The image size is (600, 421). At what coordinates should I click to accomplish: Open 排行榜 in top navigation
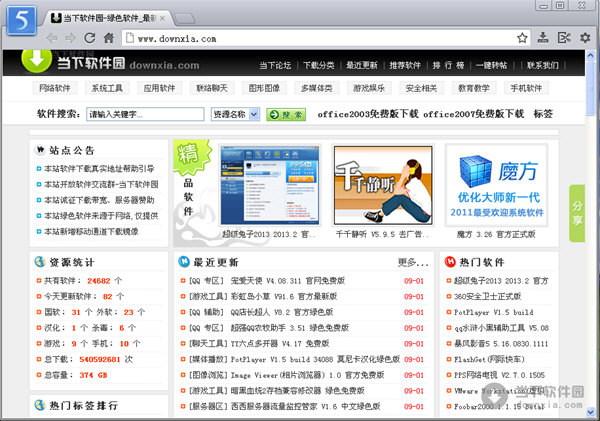448,65
